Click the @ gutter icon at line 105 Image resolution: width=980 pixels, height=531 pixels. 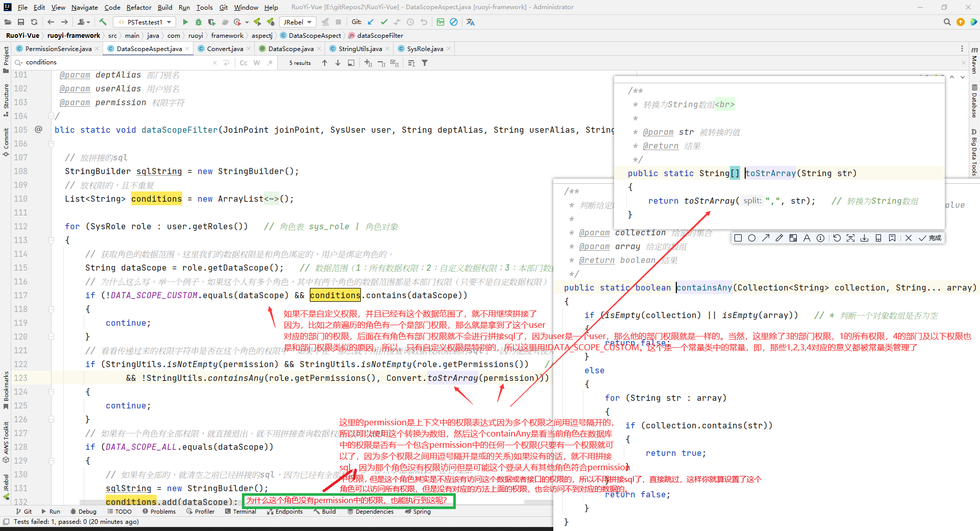coord(39,130)
